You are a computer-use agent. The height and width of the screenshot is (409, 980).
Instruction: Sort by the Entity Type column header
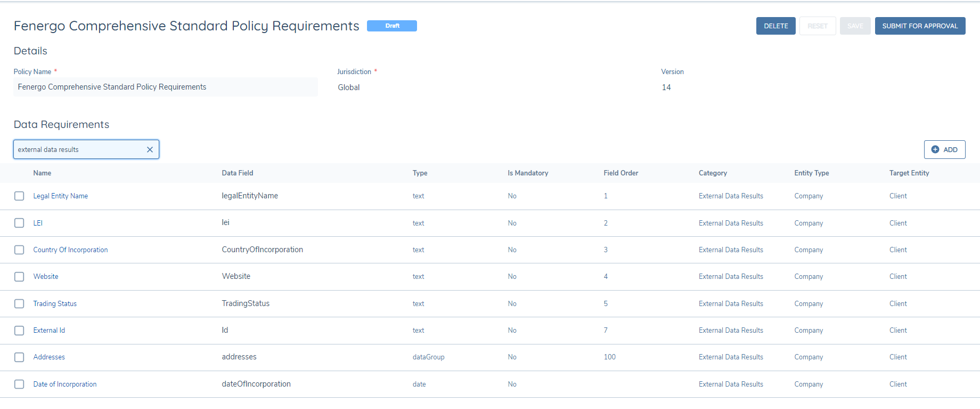(x=812, y=173)
